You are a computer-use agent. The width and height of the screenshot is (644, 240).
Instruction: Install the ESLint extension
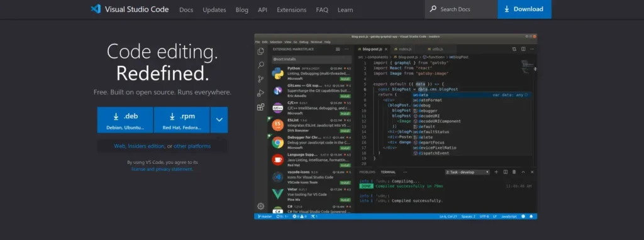pyautogui.click(x=345, y=130)
